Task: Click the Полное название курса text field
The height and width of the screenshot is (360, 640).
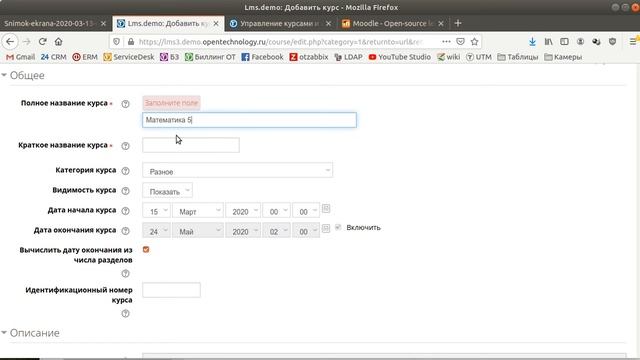Action: coord(249,120)
